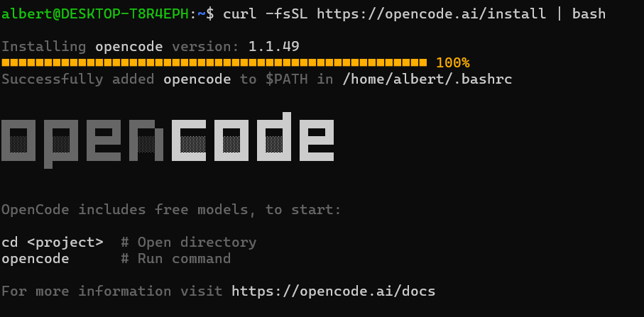Viewport: 644px width, 317px height.
Task: Click the version number 1.1.49
Action: [274, 46]
